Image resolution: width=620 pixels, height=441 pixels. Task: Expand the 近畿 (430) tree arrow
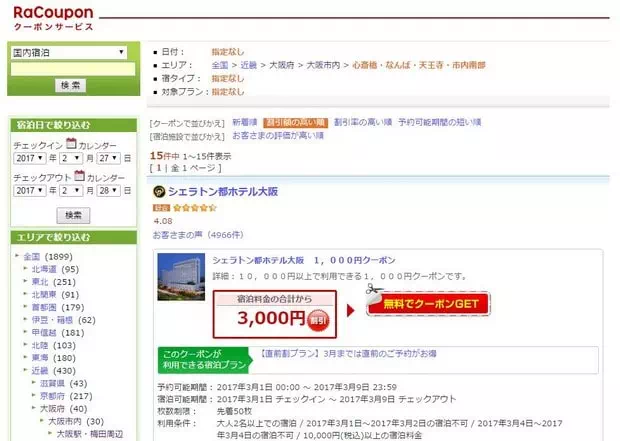(x=25, y=370)
